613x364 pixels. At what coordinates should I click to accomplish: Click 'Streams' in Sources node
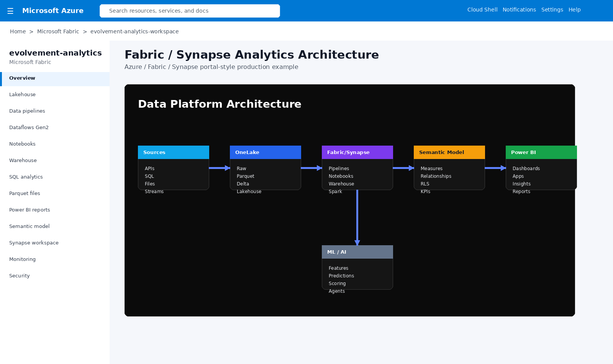coord(154,192)
